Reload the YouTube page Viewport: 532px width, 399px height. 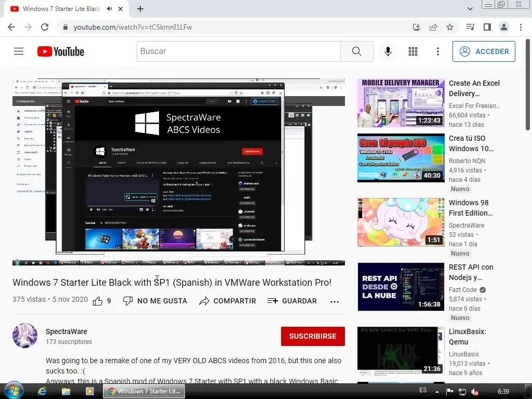point(45,27)
